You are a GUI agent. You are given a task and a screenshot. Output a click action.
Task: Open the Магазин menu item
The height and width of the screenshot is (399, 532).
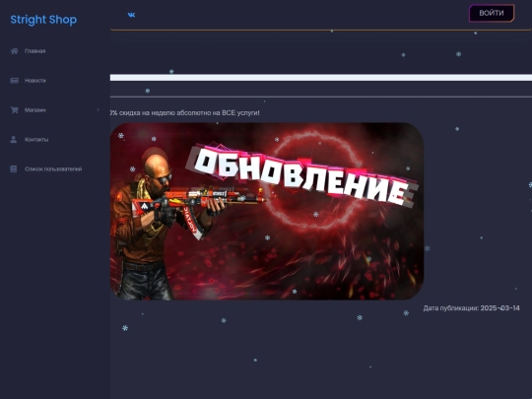(35, 110)
